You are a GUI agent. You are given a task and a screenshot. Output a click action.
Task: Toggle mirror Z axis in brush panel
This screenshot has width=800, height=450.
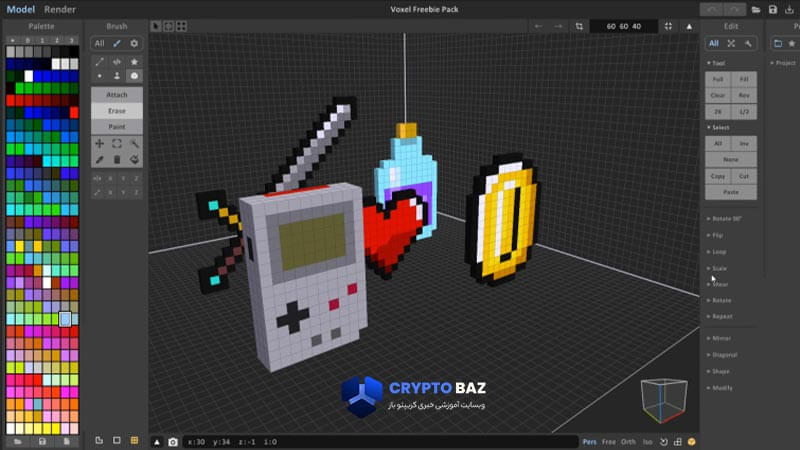[x=136, y=178]
